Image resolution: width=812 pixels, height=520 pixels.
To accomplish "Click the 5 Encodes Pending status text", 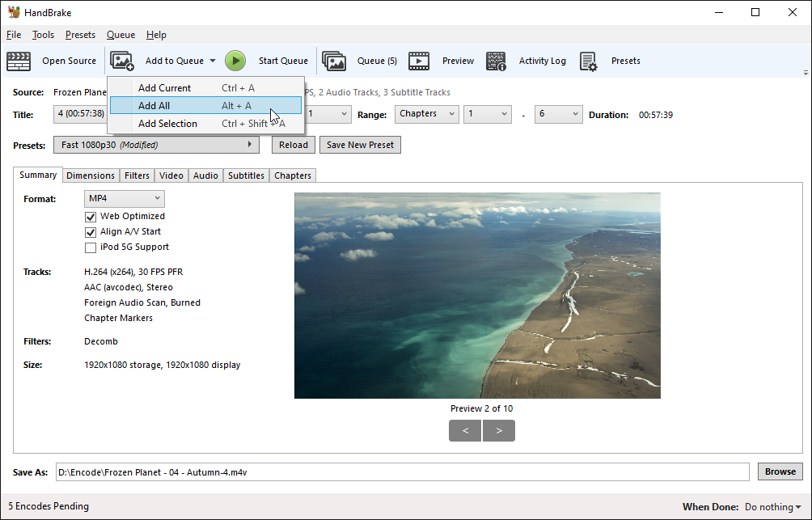I will [x=49, y=506].
